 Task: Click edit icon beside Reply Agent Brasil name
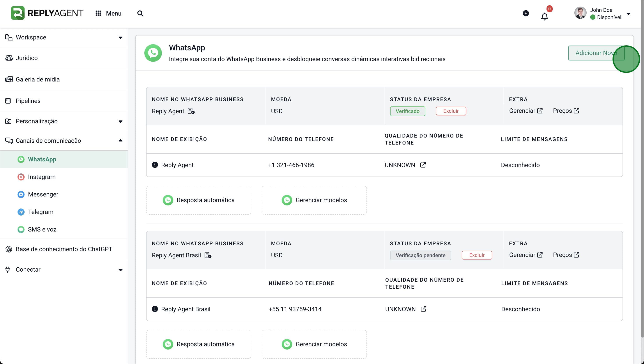point(208,255)
